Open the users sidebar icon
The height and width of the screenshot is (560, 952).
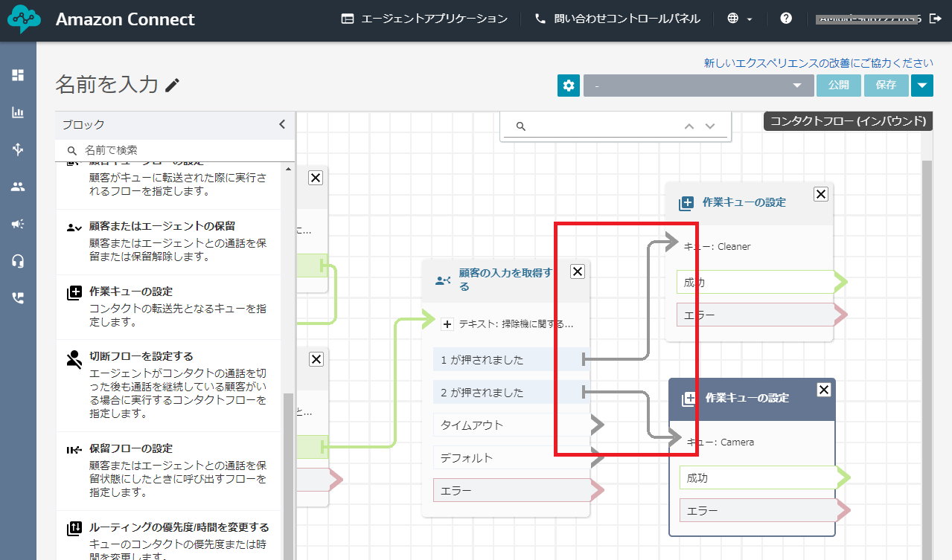(x=18, y=187)
